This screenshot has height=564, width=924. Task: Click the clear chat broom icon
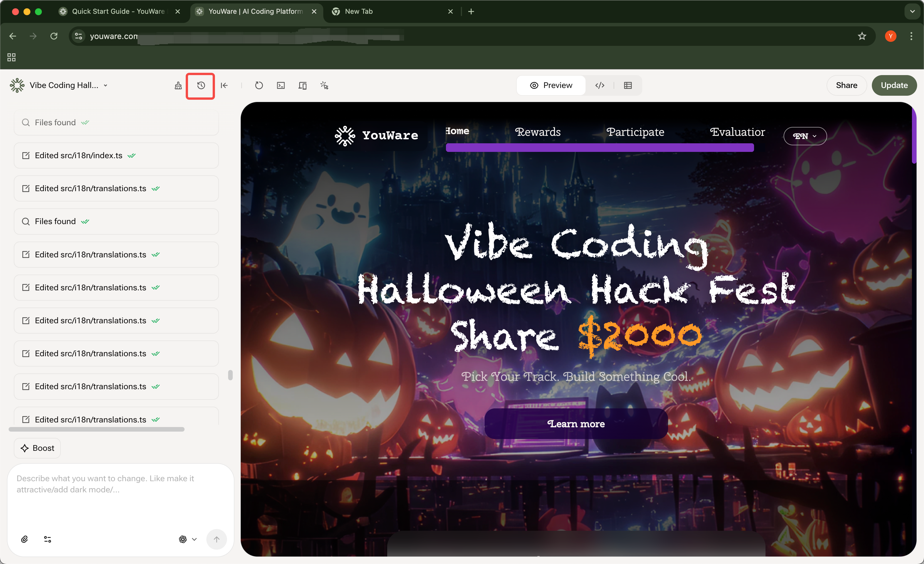(178, 85)
